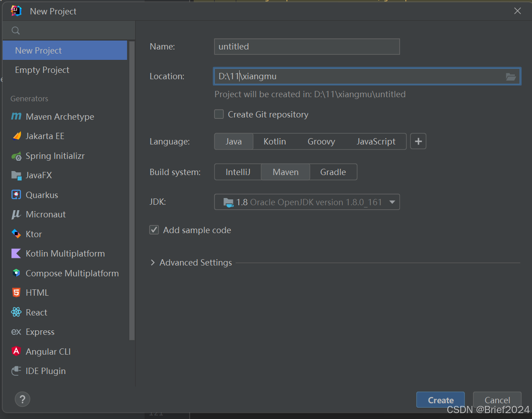The height and width of the screenshot is (419, 532).
Task: Open the Angular CLI generator
Action: point(65,351)
